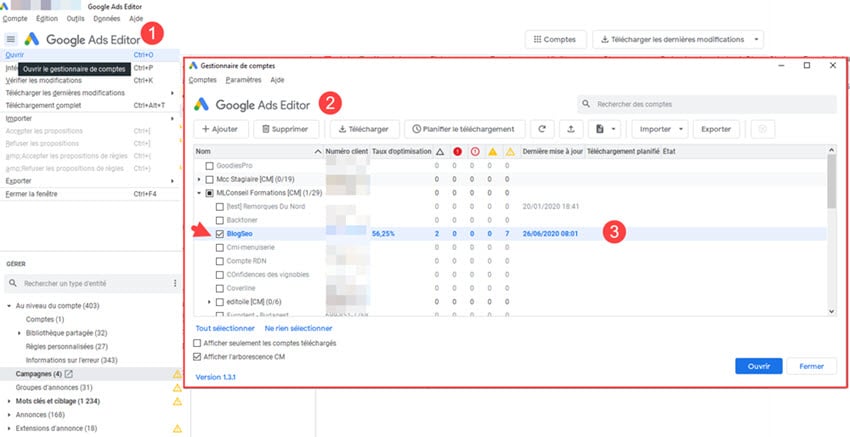Image resolution: width=850 pixels, height=437 pixels.
Task: Collapse the MLConseil Formations [CM] node
Action: [199, 193]
